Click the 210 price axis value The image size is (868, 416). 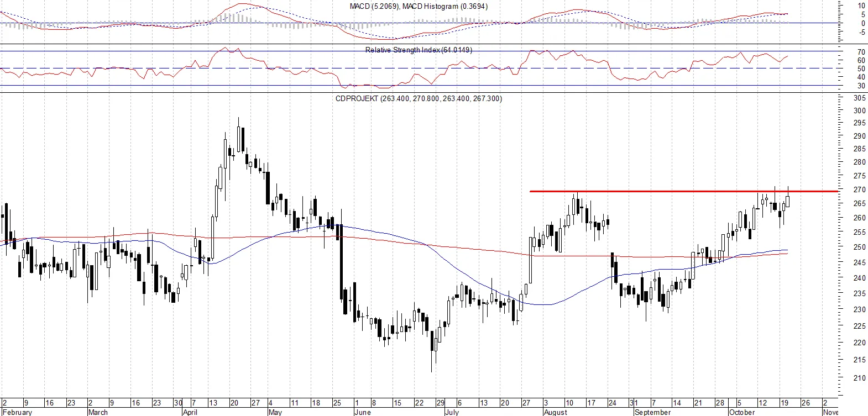pos(860,378)
